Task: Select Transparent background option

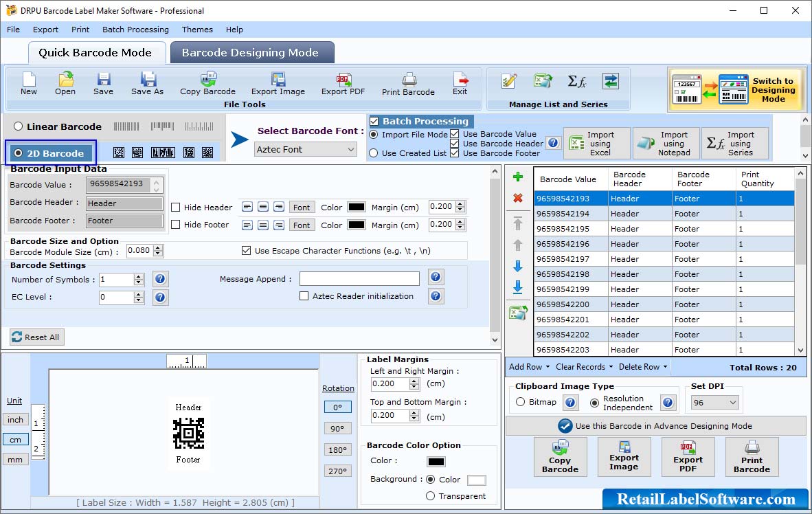Action: [x=430, y=496]
